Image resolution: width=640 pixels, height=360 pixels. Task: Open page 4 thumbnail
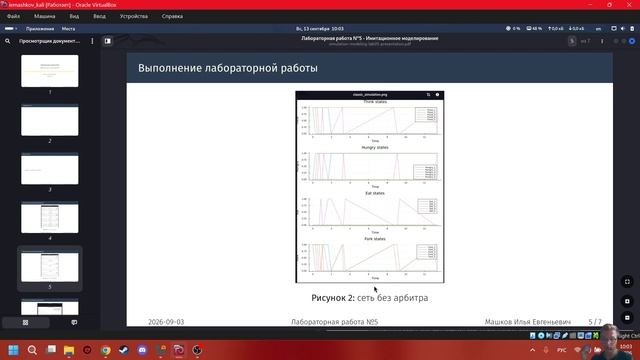pos(50,217)
